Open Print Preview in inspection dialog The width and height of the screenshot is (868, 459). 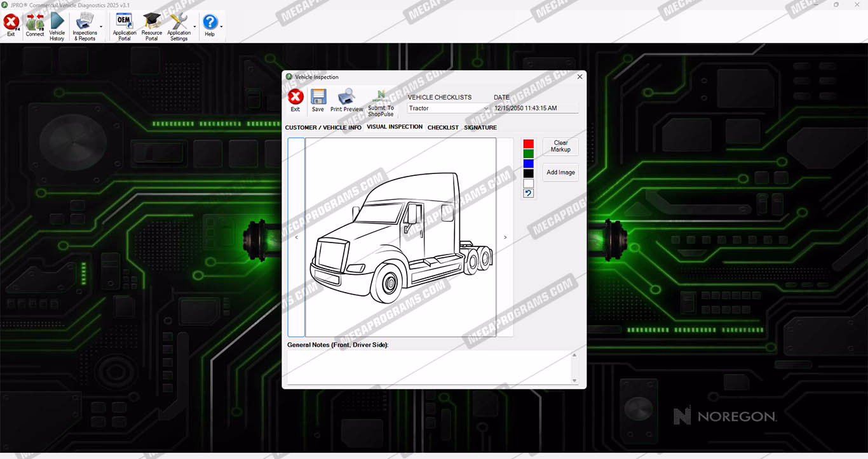(346, 100)
